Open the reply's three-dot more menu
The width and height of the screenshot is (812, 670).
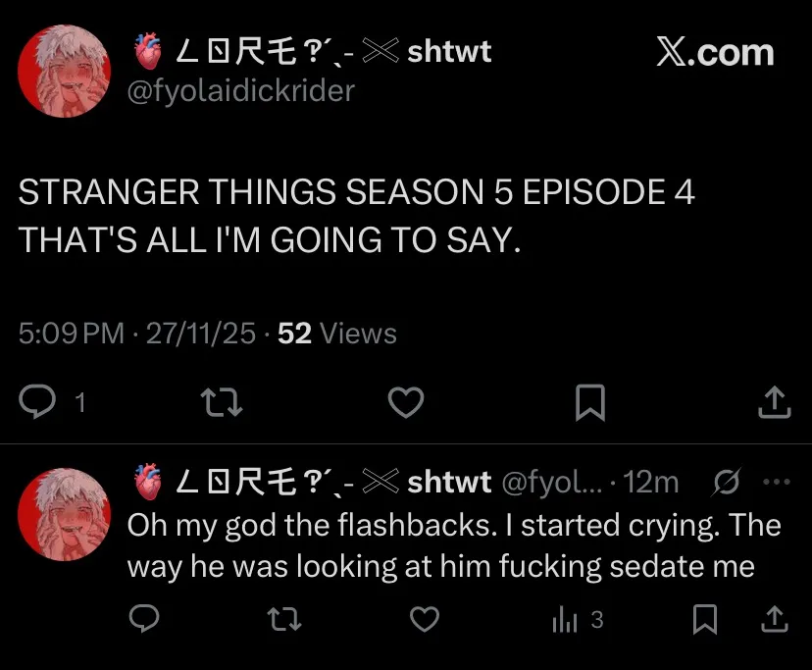click(x=775, y=482)
